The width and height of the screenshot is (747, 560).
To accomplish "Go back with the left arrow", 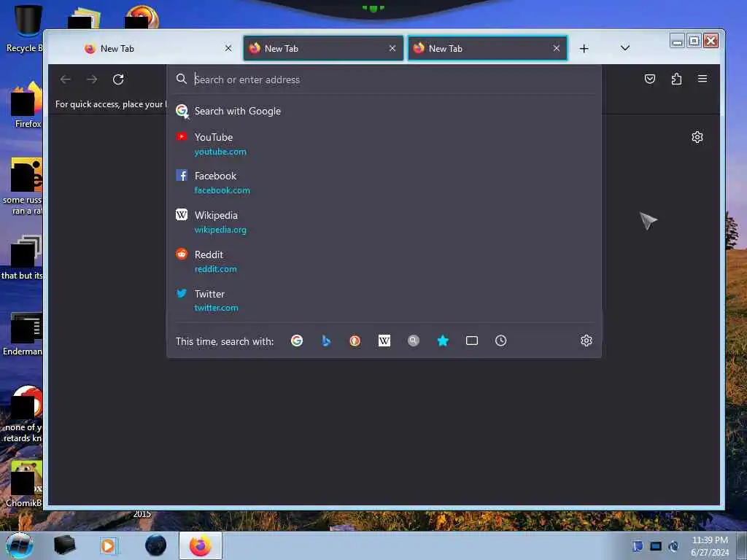I will [65, 79].
